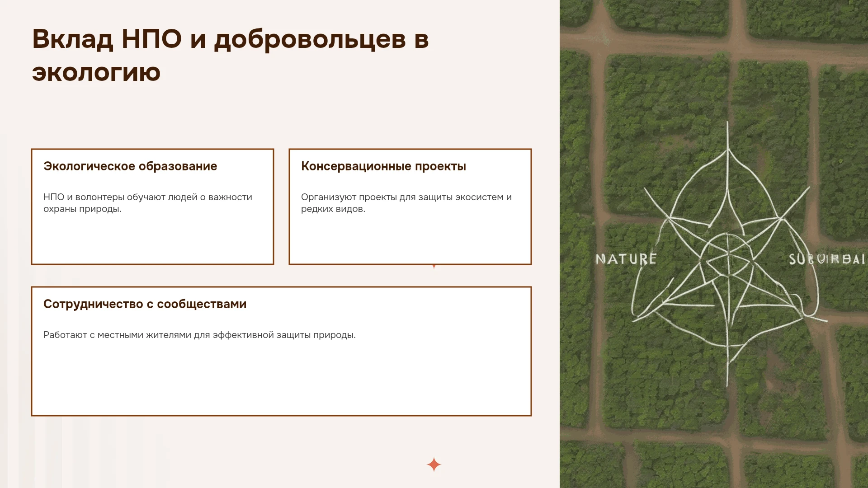The height and width of the screenshot is (488, 868).
Task: Select heading "Экологическое образование"
Action: tap(130, 166)
